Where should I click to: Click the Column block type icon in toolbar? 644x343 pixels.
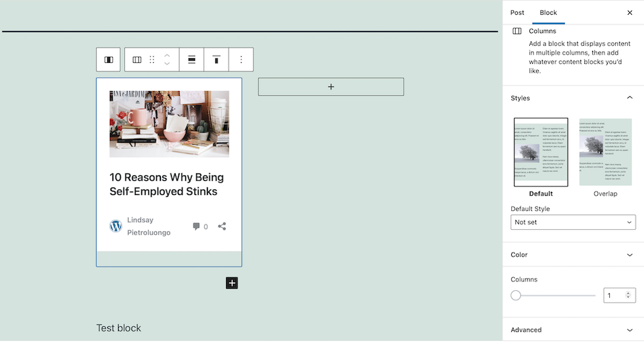coord(137,60)
